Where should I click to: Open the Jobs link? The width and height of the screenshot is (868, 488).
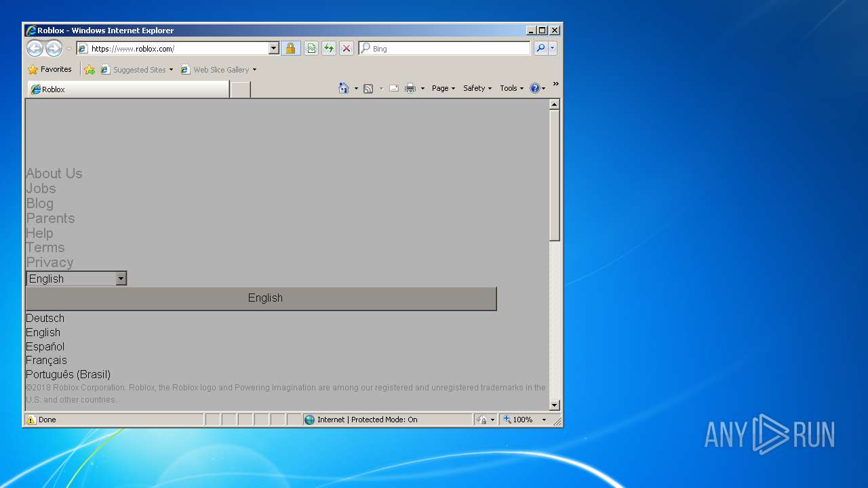(x=41, y=188)
